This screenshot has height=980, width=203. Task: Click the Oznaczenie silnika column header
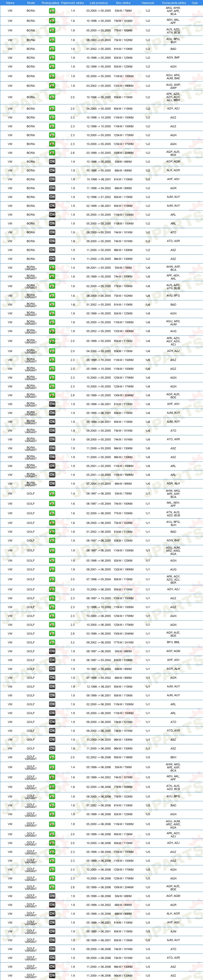click(174, 3)
